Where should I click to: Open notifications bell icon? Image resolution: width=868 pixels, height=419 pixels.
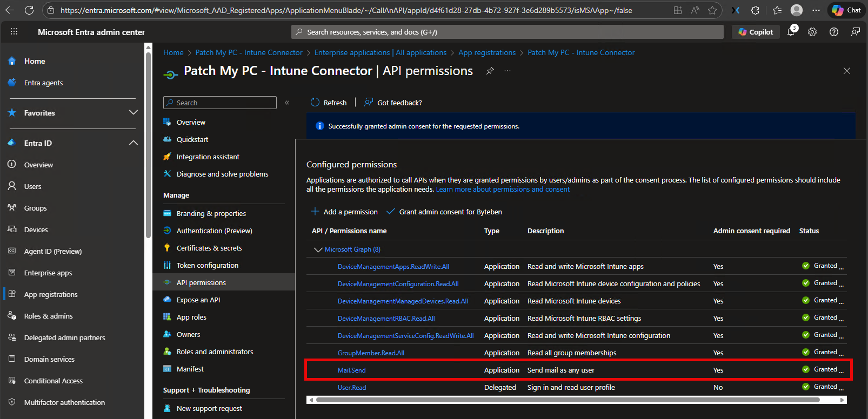(791, 32)
